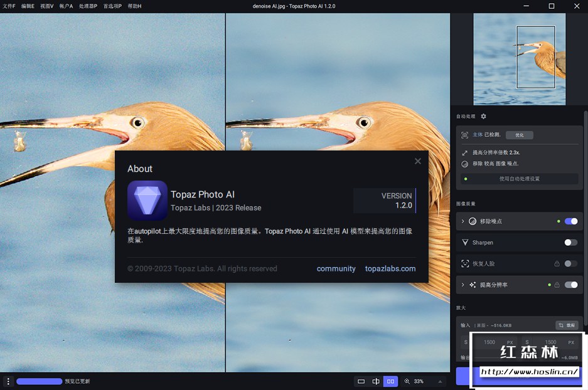Click the Topaz Photo AI gem logo
The width and height of the screenshot is (588, 390).
tap(147, 201)
